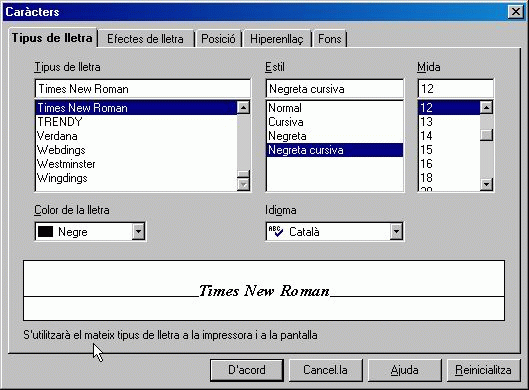Image resolution: width=529 pixels, height=390 pixels.
Task: Click the Cancel.la button
Action: pos(326,370)
